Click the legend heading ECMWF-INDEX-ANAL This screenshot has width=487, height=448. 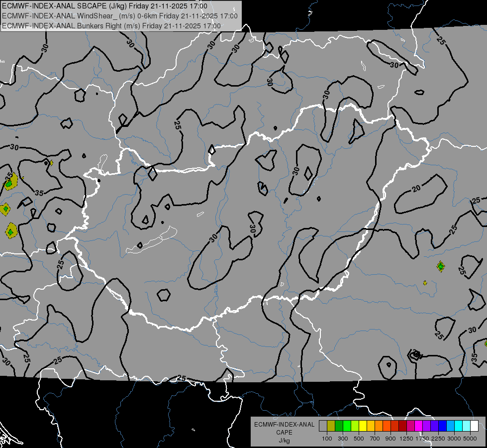[x=285, y=425]
